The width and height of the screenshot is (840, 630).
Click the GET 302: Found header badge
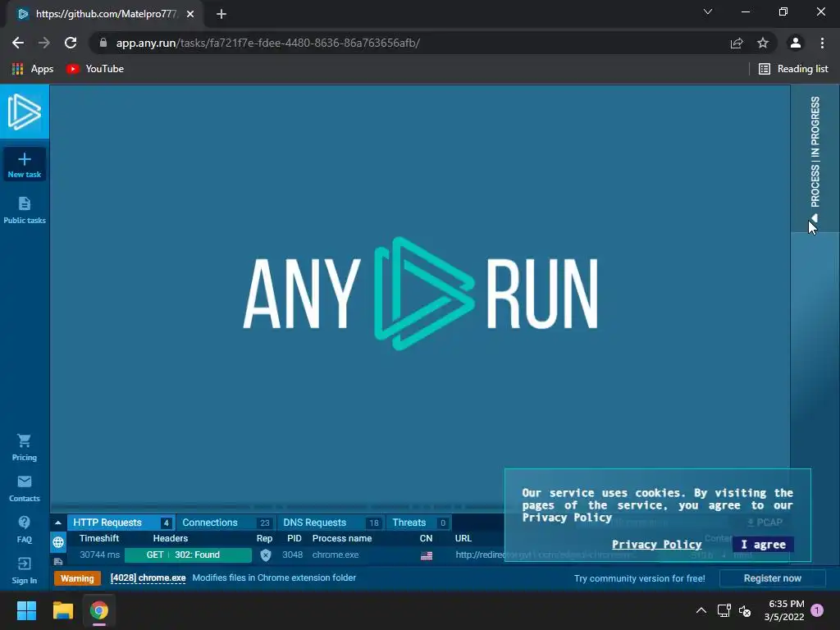[188, 555]
